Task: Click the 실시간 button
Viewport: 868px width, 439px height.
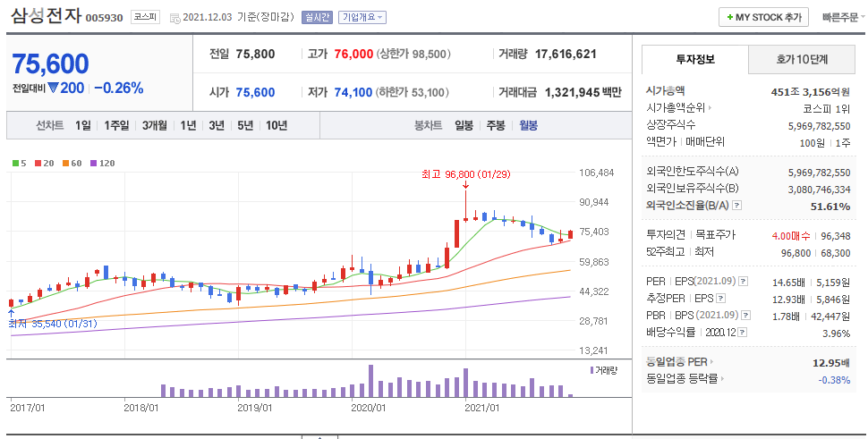Action: click(x=317, y=17)
